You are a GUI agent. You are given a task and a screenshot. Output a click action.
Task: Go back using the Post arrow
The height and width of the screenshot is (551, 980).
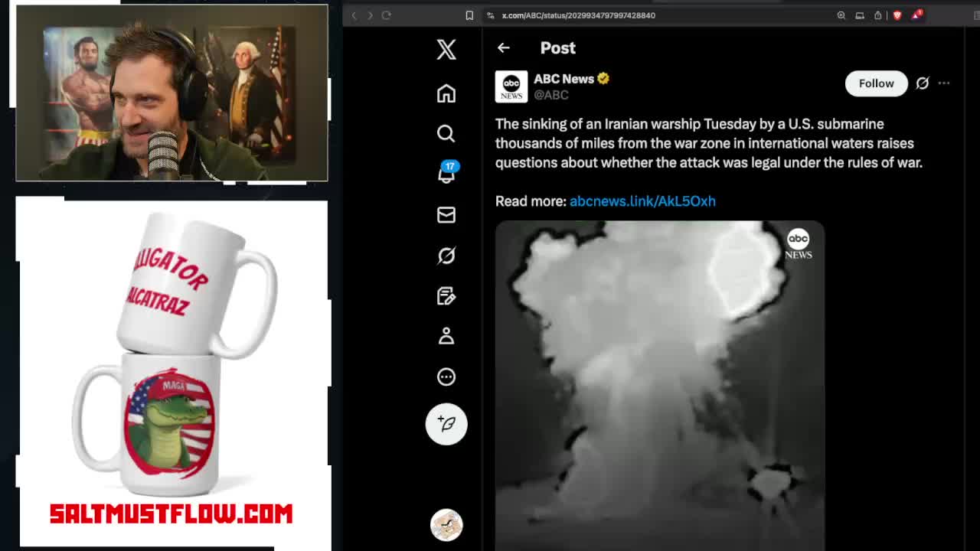(503, 47)
